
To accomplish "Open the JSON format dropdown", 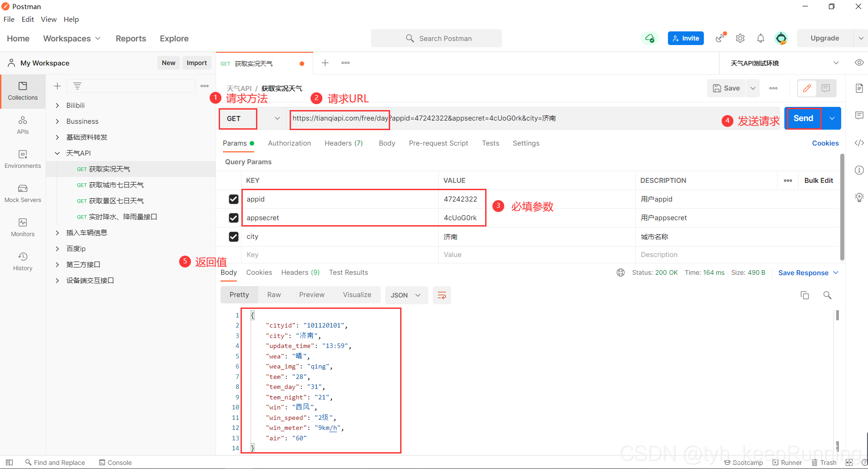I will point(406,295).
